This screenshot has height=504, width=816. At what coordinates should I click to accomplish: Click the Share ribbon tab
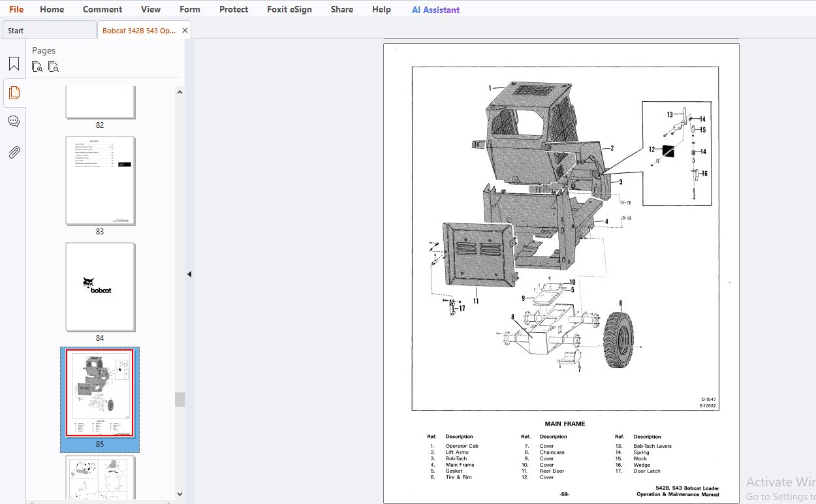(342, 9)
